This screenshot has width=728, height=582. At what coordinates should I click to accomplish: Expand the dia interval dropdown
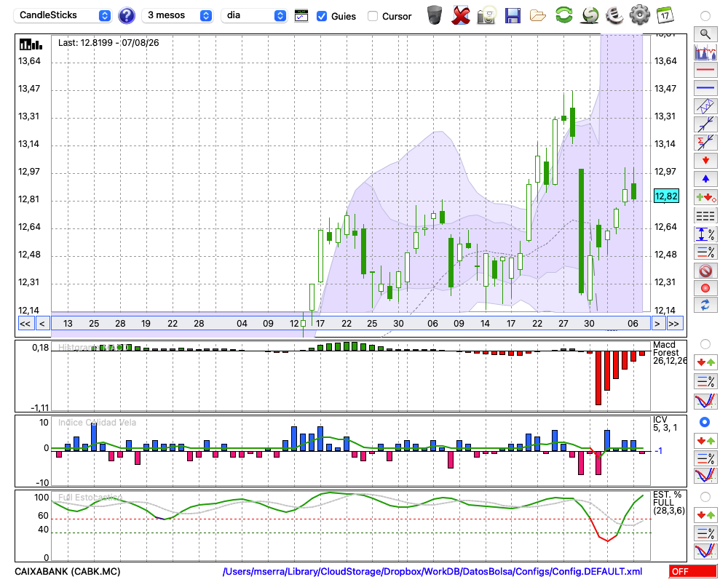coord(253,15)
